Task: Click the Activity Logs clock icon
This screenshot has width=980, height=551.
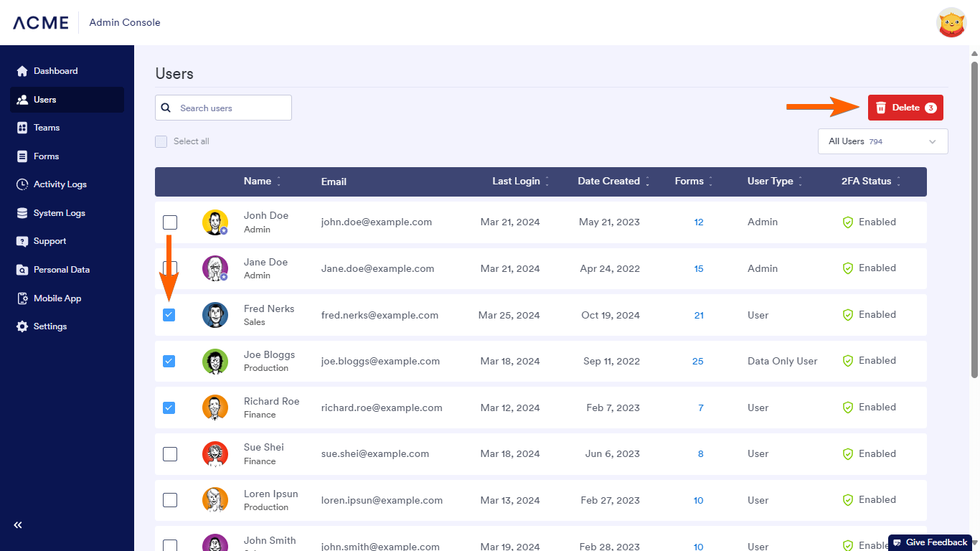Action: 22,184
